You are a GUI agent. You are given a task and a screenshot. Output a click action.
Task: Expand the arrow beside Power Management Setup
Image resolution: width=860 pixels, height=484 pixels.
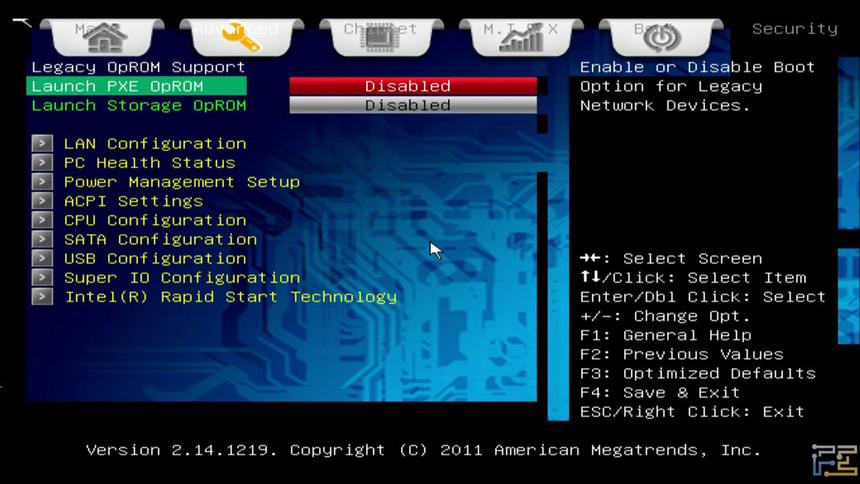[x=42, y=182]
